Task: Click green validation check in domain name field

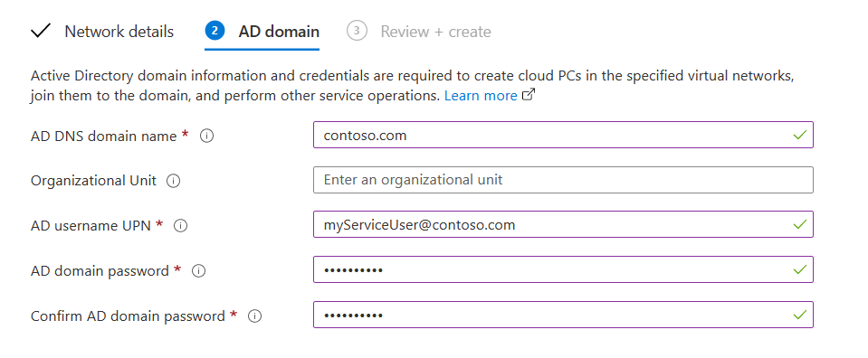Action: coord(799,135)
